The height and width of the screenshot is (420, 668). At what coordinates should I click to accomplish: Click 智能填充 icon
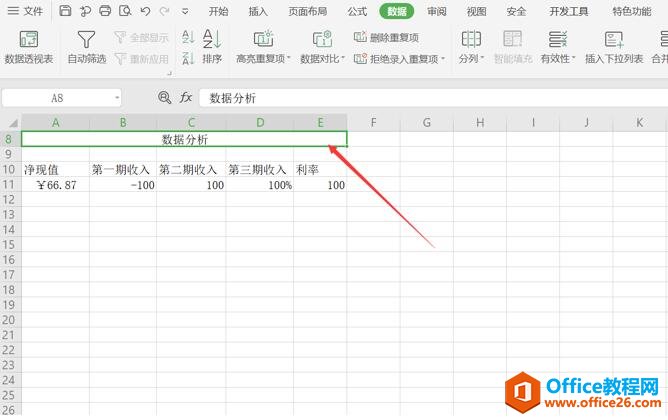click(513, 48)
